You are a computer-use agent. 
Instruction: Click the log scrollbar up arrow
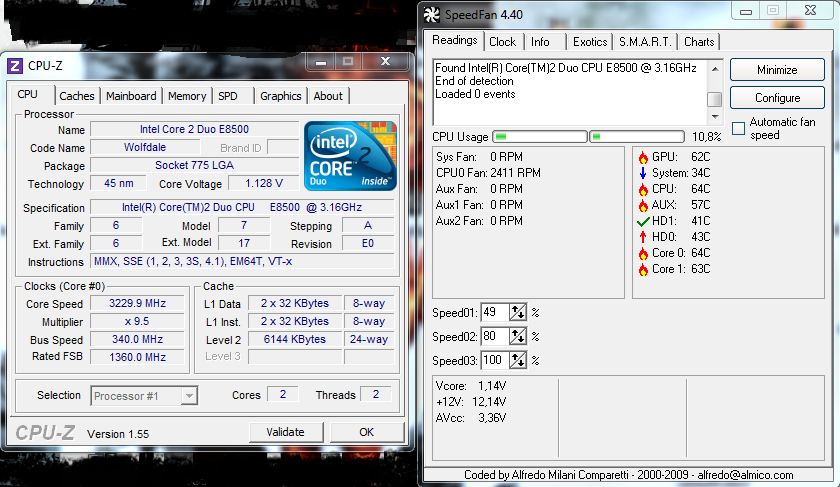pyautogui.click(x=715, y=69)
